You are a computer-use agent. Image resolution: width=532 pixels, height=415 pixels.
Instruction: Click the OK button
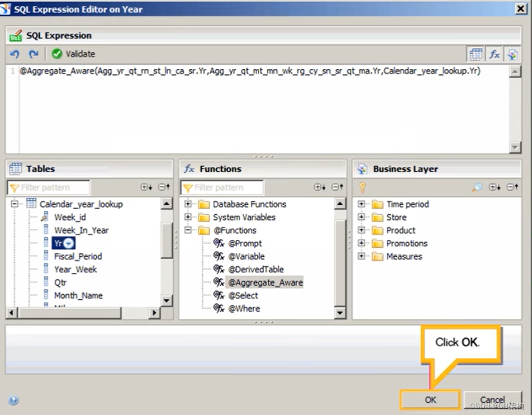click(x=430, y=400)
